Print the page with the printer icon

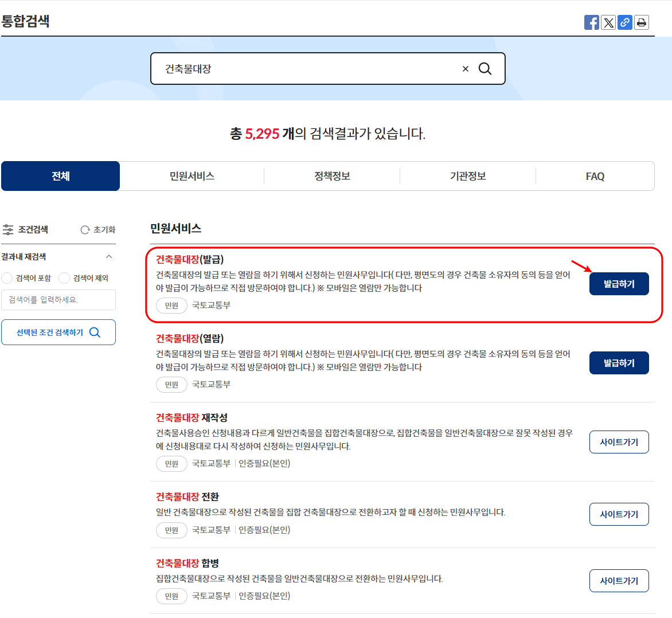pos(642,22)
